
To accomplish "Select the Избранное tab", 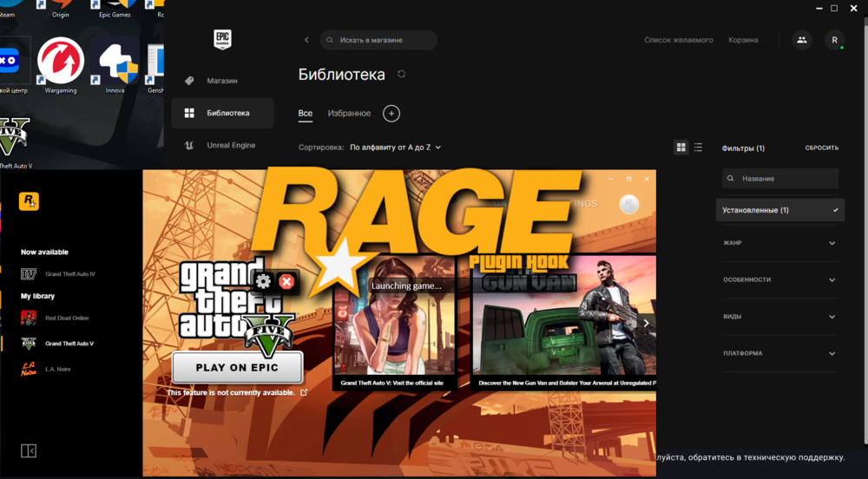I will (x=349, y=114).
